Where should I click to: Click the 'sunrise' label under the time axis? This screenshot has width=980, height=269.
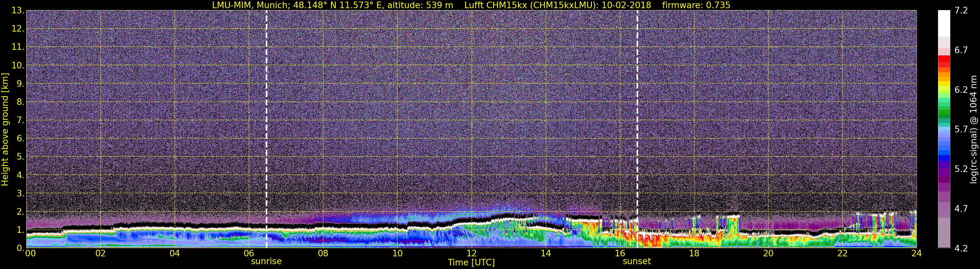coord(266,261)
